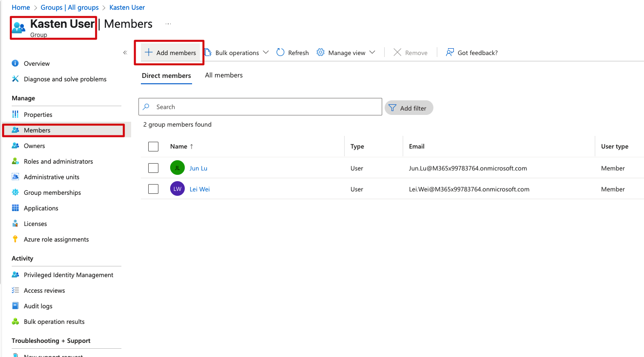Click the Properties bars icon
644x357 pixels.
(x=15, y=114)
